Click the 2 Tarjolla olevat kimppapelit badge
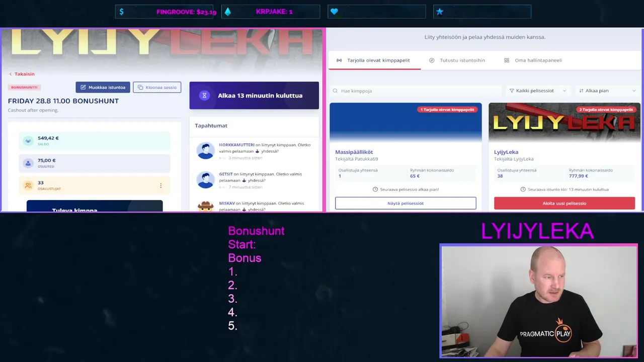Image resolution: width=644 pixels, height=362 pixels. pos(607,110)
